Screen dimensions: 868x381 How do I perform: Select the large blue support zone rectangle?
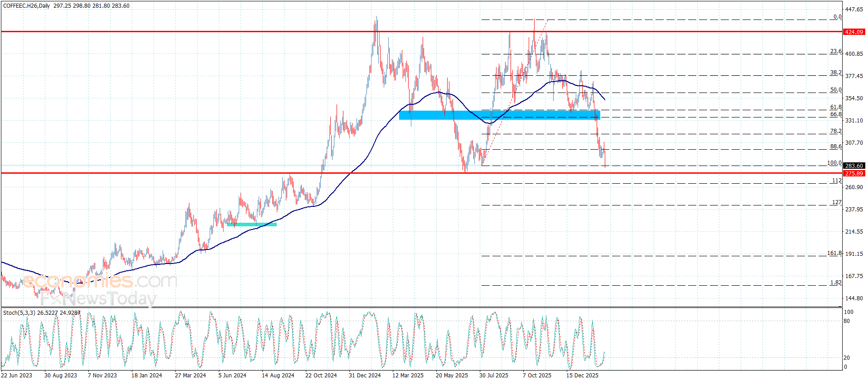(x=499, y=115)
